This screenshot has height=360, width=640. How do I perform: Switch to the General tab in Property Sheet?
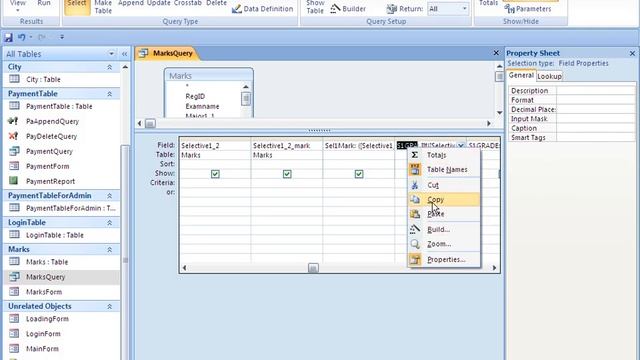(521, 76)
